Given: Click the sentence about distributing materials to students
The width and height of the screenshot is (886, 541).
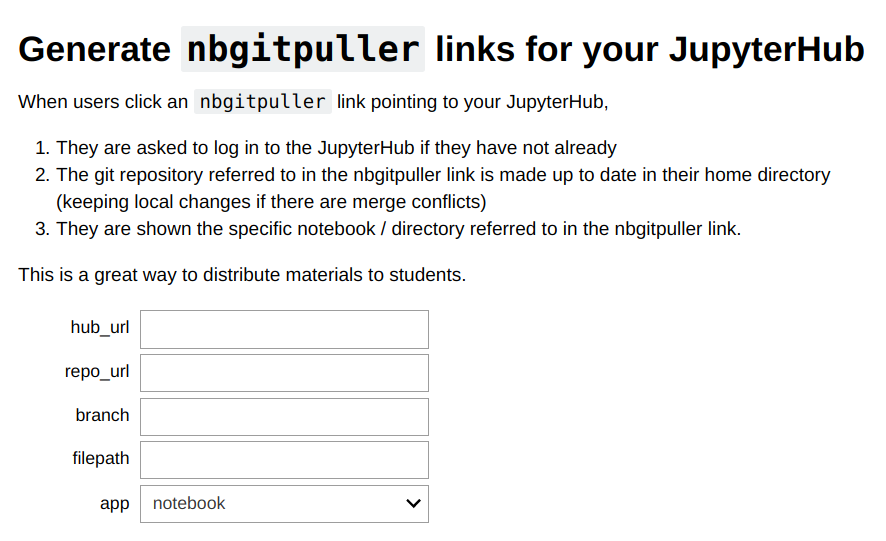Looking at the screenshot, I should pos(242,274).
